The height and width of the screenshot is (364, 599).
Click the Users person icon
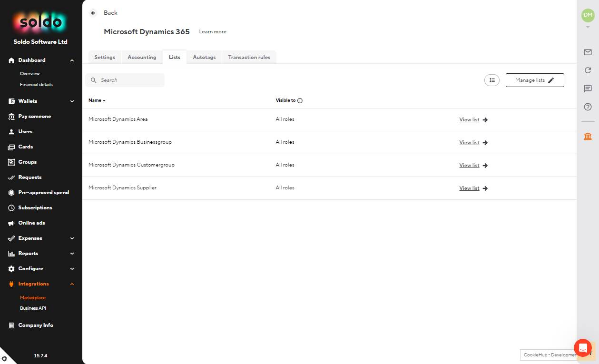pyautogui.click(x=11, y=132)
